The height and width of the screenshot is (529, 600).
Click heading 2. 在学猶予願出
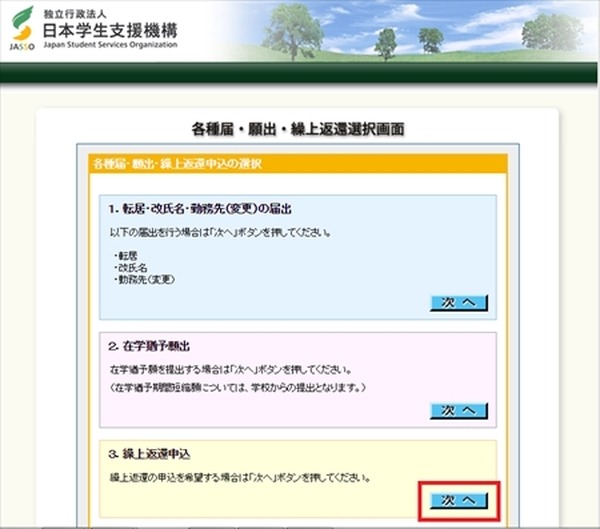[x=149, y=346]
